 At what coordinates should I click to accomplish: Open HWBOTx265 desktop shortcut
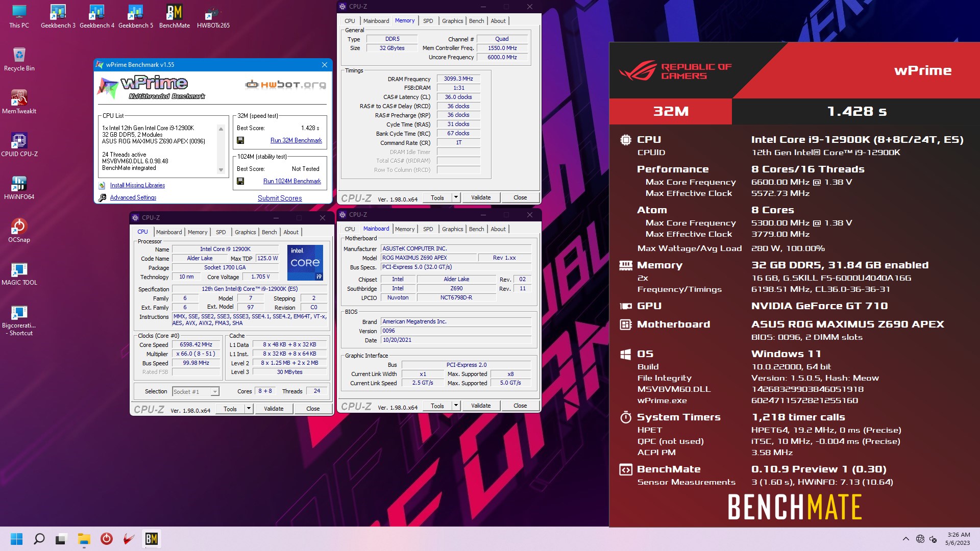click(x=213, y=16)
